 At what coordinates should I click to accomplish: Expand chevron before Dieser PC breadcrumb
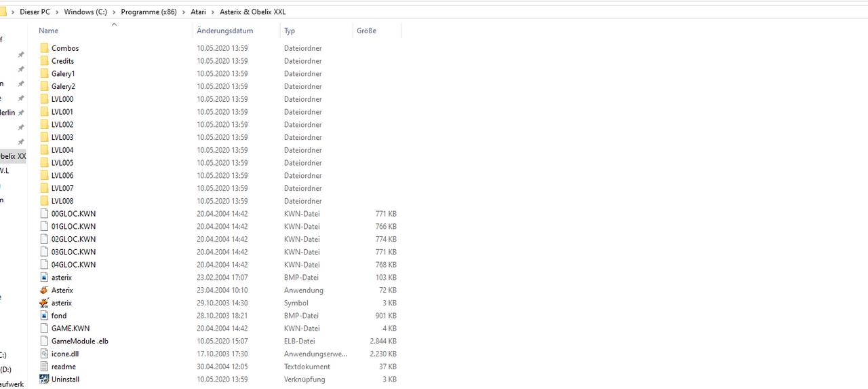[x=14, y=12]
